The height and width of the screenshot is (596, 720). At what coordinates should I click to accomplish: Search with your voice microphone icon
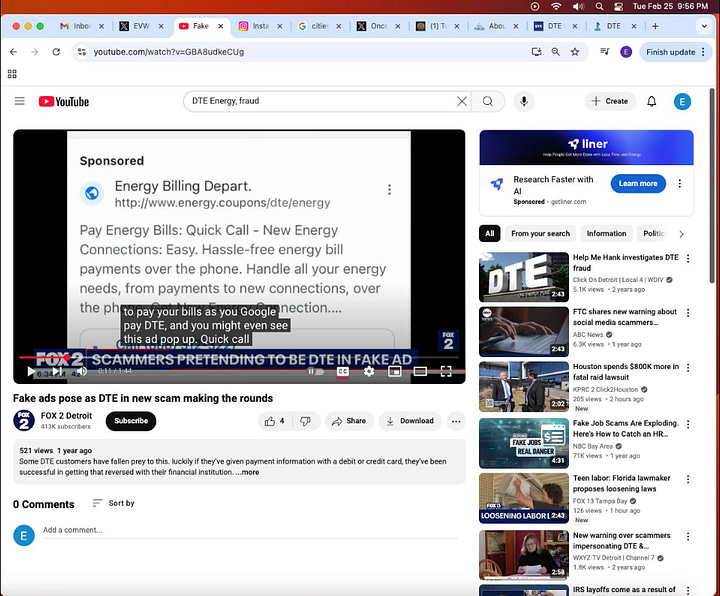pyautogui.click(x=524, y=101)
